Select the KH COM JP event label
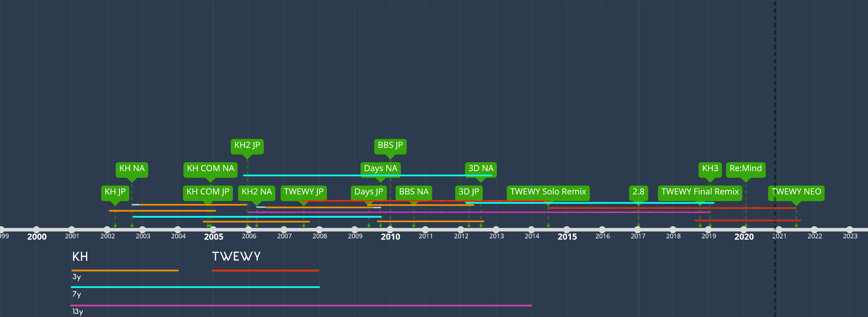868x317 pixels. point(208,192)
